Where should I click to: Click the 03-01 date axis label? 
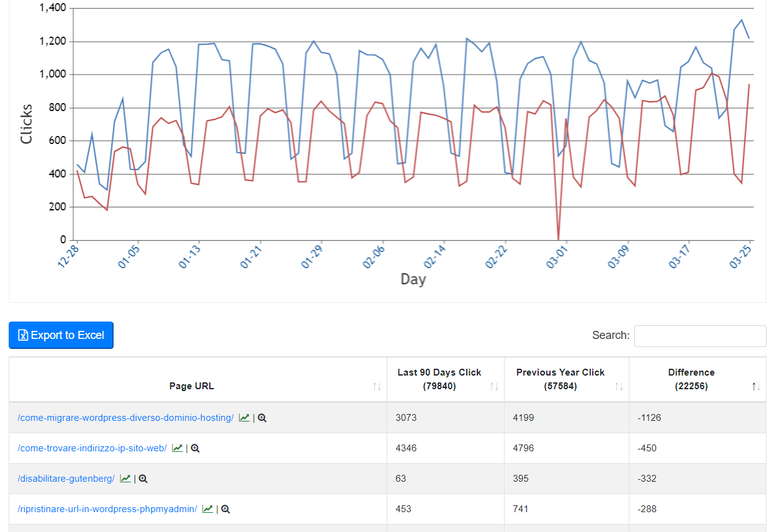(x=558, y=256)
